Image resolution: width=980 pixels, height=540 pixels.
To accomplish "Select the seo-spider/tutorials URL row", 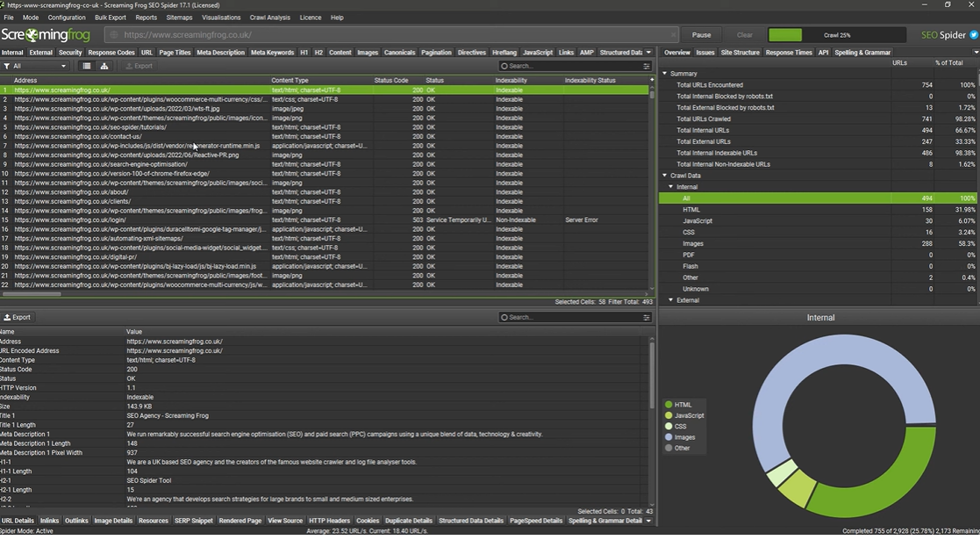I will tap(325, 127).
